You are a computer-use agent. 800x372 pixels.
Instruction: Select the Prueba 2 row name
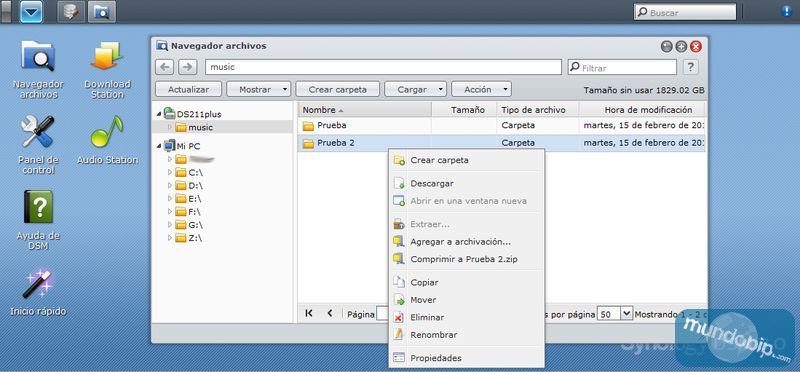point(336,143)
